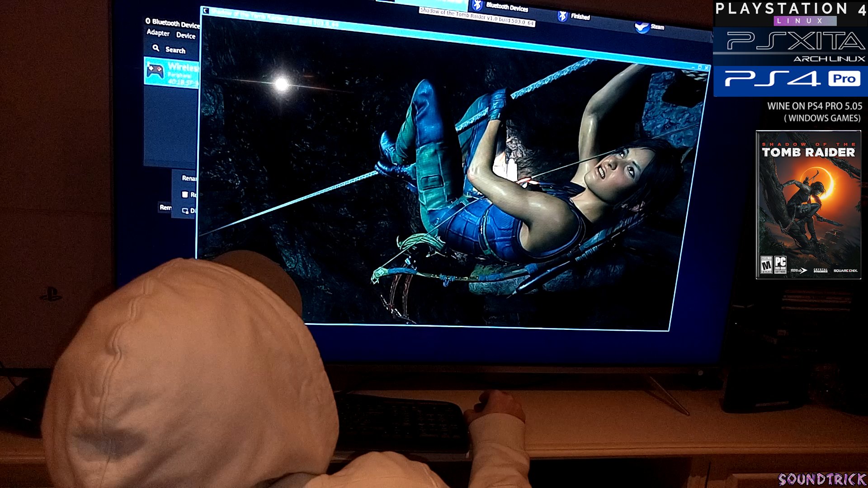The image size is (868, 488).
Task: Click the Steam taskbar icon
Action: click(x=642, y=28)
